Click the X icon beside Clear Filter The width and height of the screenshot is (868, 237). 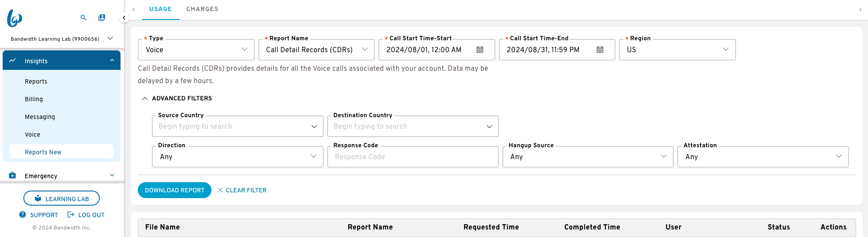(220, 190)
